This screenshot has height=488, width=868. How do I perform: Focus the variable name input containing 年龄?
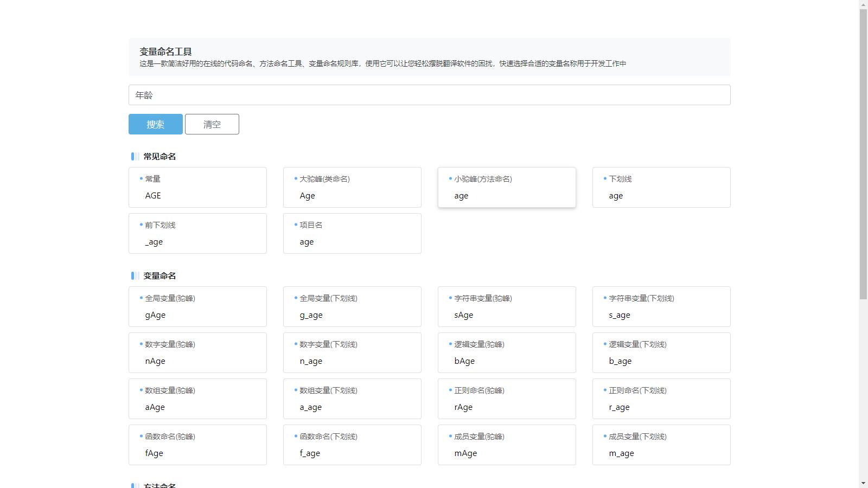pyautogui.click(x=429, y=95)
